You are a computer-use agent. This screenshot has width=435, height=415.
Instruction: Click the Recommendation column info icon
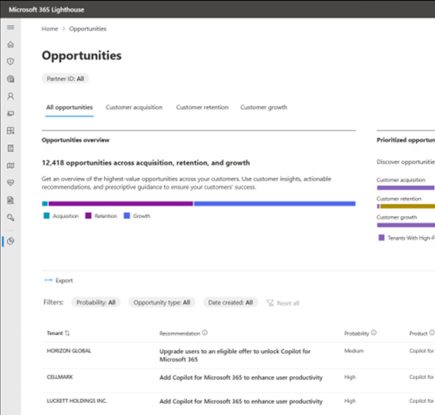(205, 333)
